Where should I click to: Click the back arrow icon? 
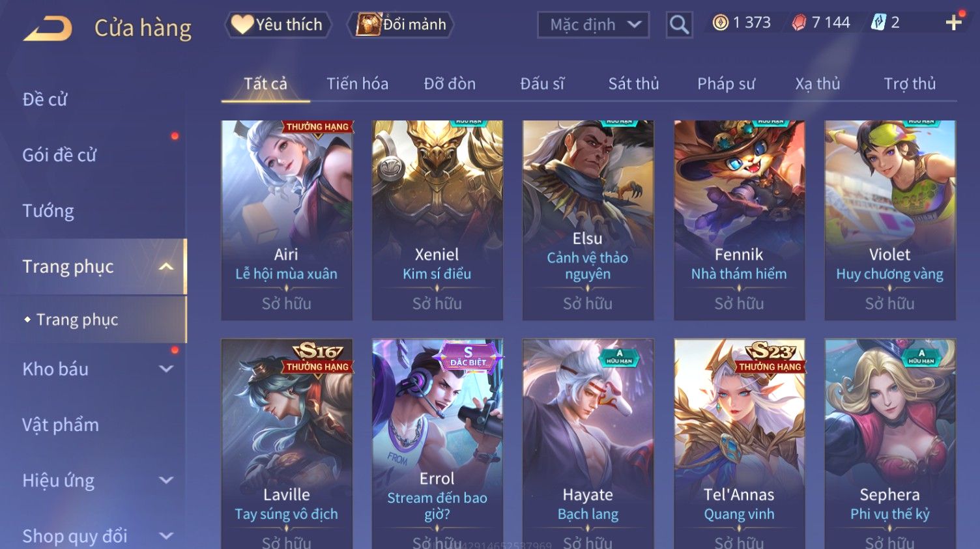[x=48, y=29]
